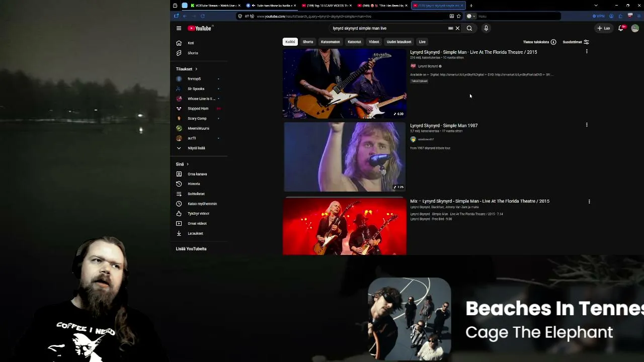Screen dimensions: 644x362
Task: Bookmark this page with the star icon
Action: pos(458,16)
